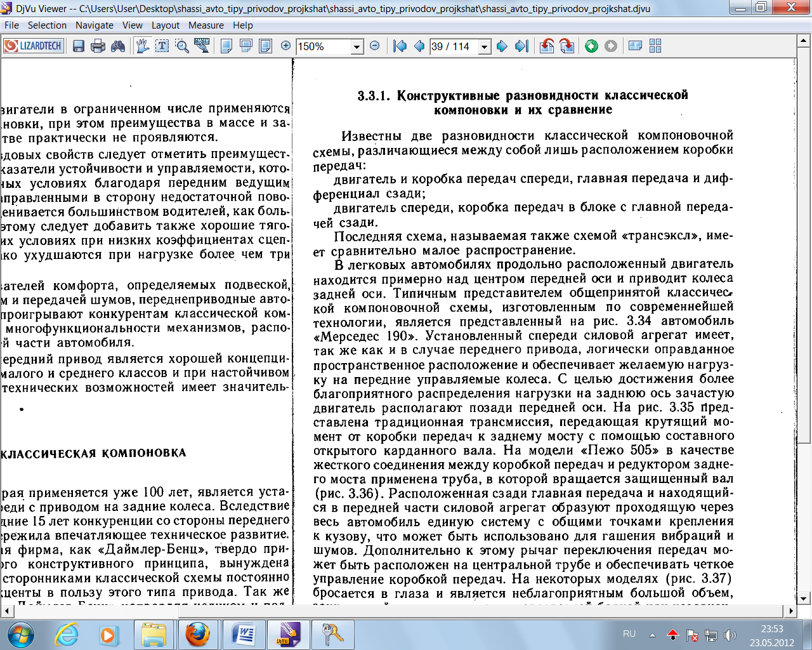Open the Navigate menu
The height and width of the screenshot is (650, 812).
95,25
